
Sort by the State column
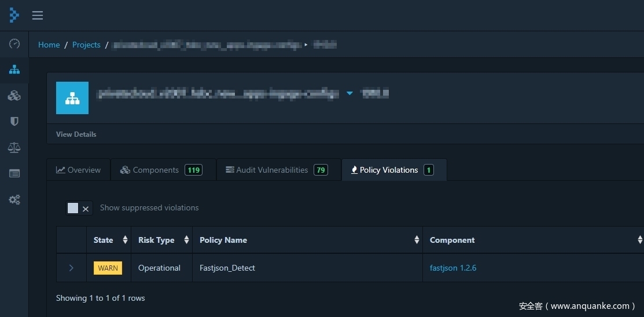coord(109,240)
